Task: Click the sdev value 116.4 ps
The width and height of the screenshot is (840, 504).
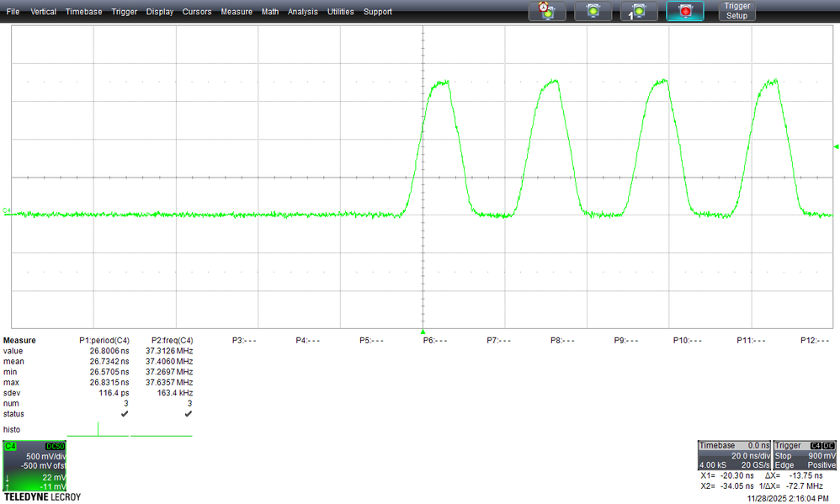Action: point(114,393)
